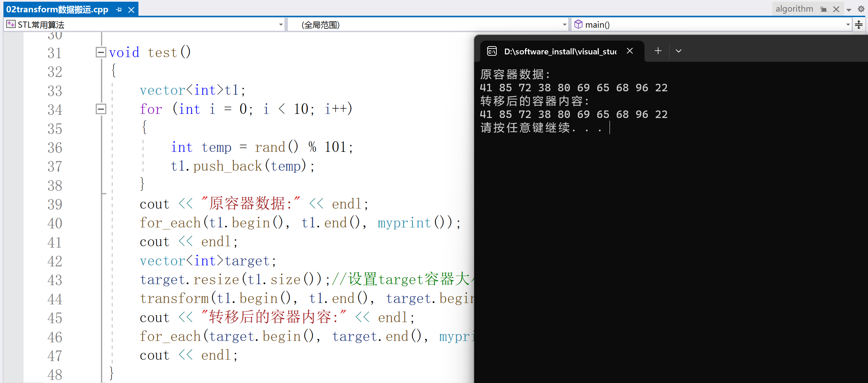The width and height of the screenshot is (868, 383).
Task: Click the transform call on line 44
Action: click(174, 299)
